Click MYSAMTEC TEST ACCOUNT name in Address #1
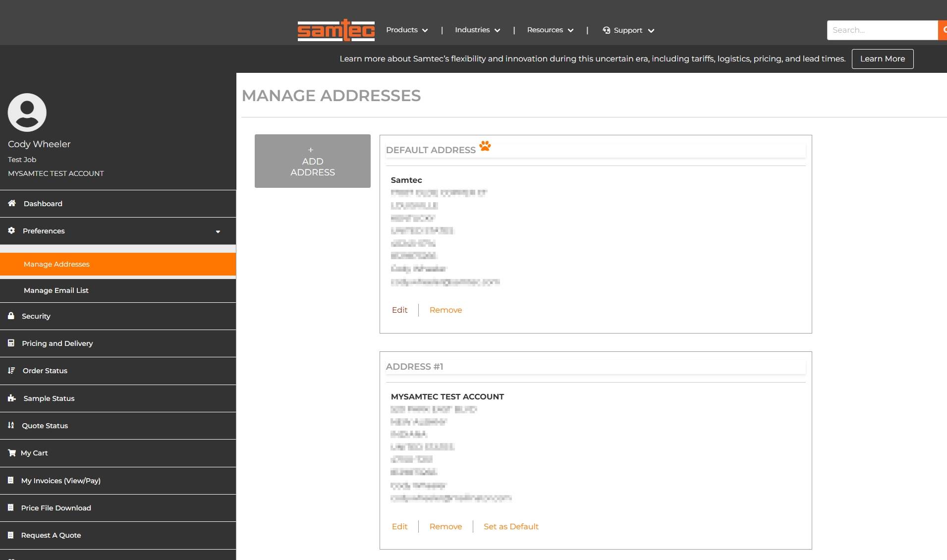Screen dimensions: 947x560 click(x=447, y=396)
